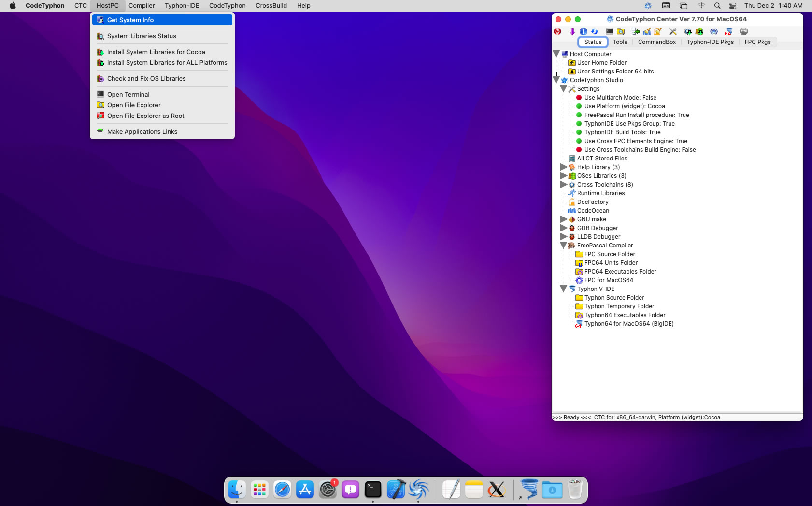The image size is (812, 506).
Task: Click the folder with magnifier toolbar icon
Action: tap(621, 31)
